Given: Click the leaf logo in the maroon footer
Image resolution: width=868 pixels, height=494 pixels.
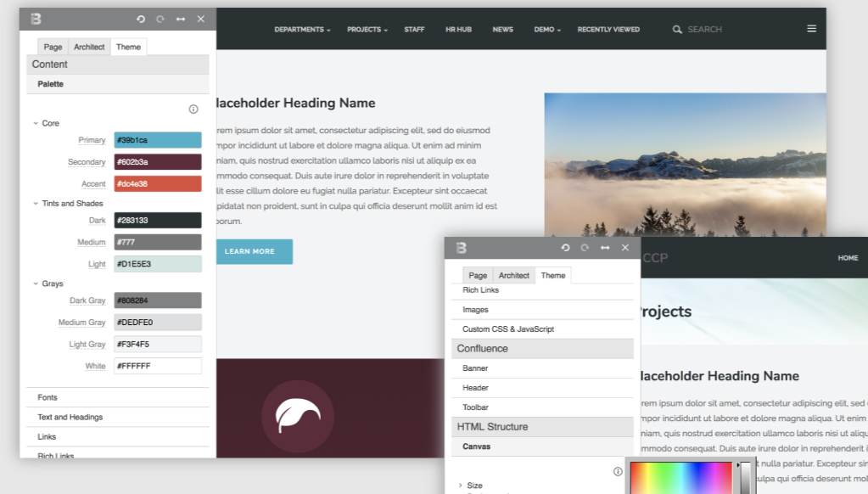Looking at the screenshot, I should click(298, 416).
